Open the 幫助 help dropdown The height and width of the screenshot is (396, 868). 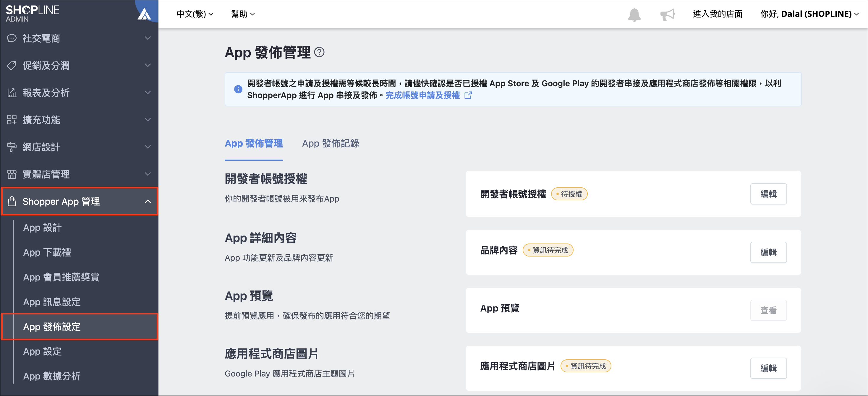[243, 14]
